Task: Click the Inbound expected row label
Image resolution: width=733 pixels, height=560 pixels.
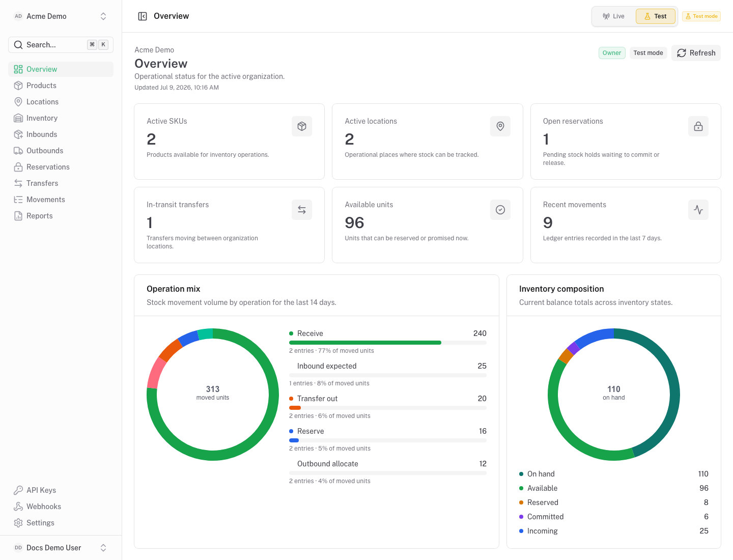Action: (x=327, y=366)
